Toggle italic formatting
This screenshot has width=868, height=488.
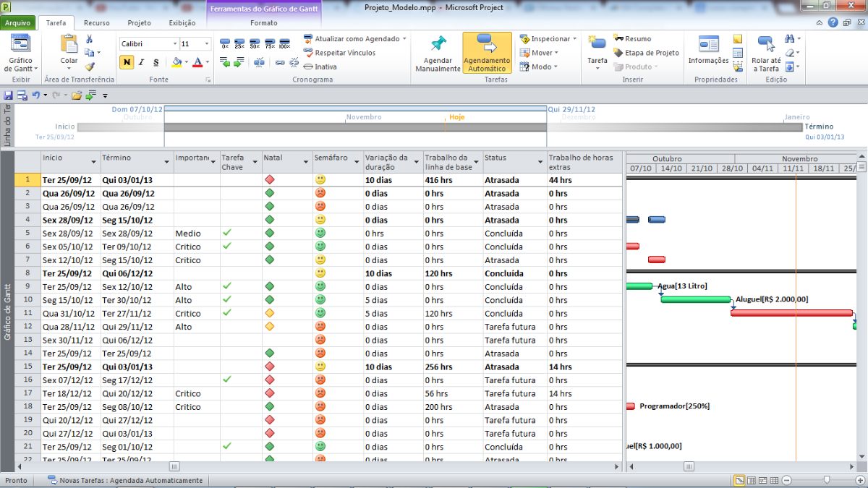pyautogui.click(x=142, y=62)
